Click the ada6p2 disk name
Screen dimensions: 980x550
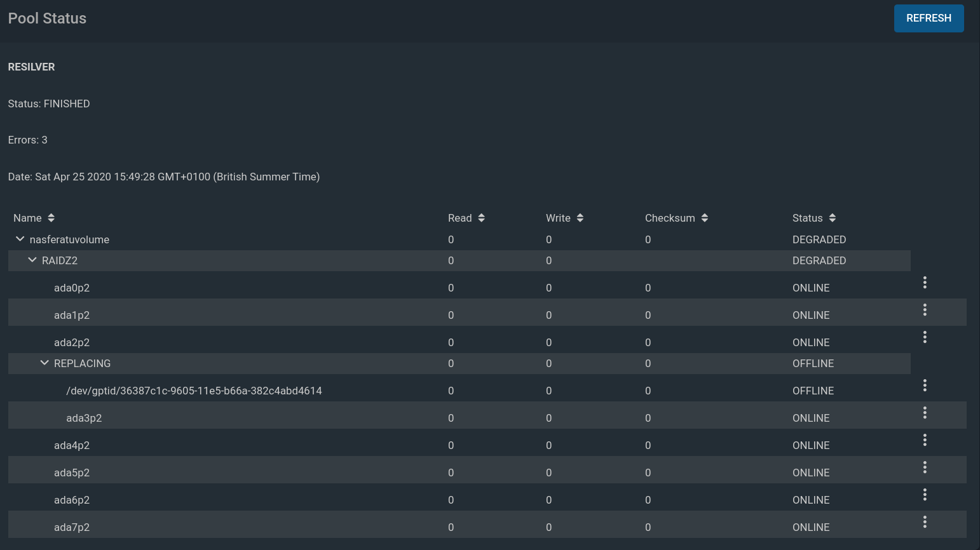pos(72,500)
